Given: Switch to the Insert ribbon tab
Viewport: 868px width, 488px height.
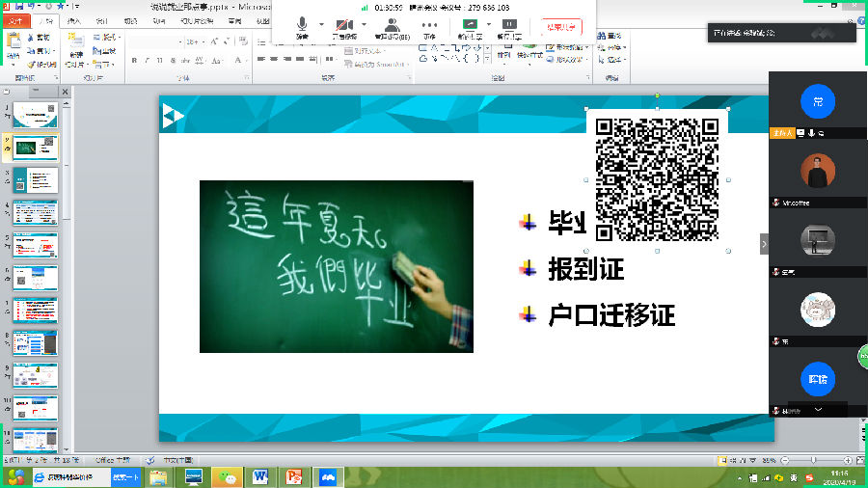Looking at the screenshot, I should pyautogui.click(x=74, y=21).
